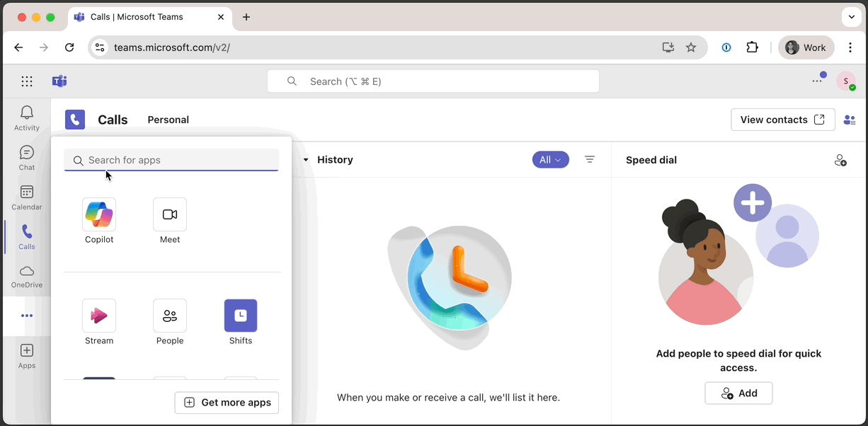Open a new browser tab
The image size is (868, 426).
tap(246, 17)
